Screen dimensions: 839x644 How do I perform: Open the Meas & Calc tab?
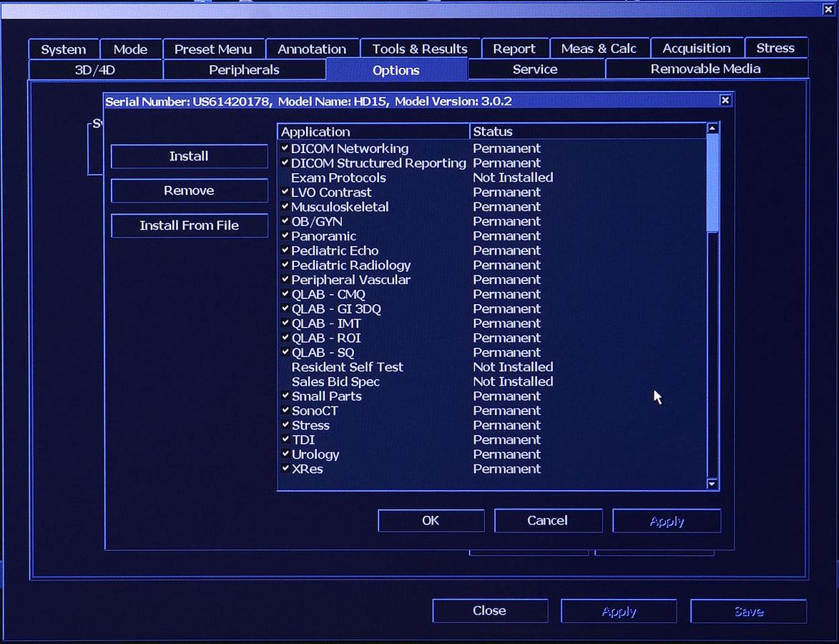[599, 49]
